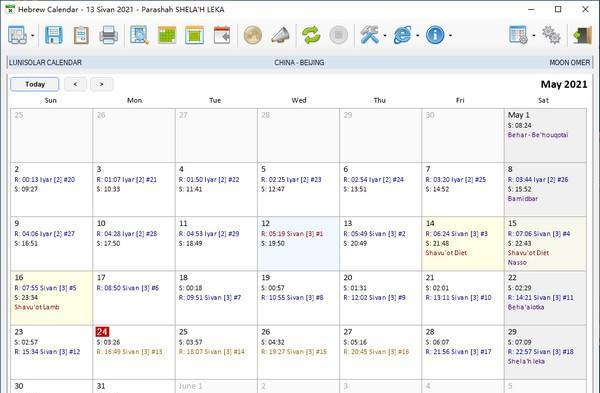Select the highlighted day 24 cell
This screenshot has width=600, height=393.
134,352
